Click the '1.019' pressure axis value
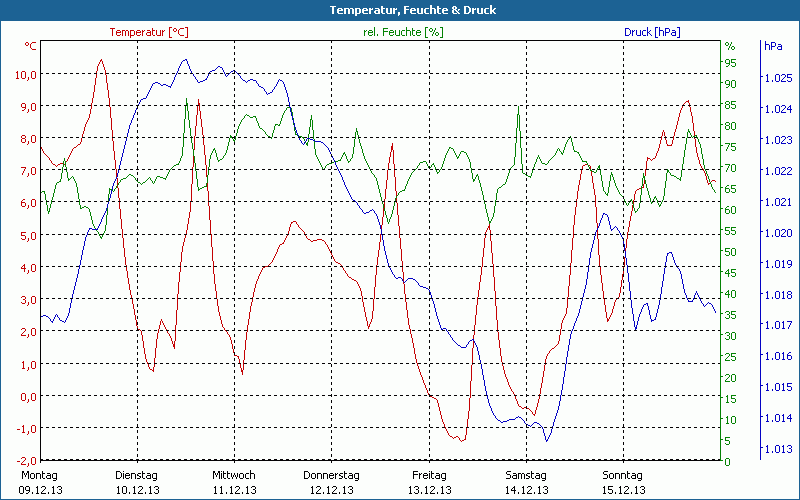 [x=778, y=264]
